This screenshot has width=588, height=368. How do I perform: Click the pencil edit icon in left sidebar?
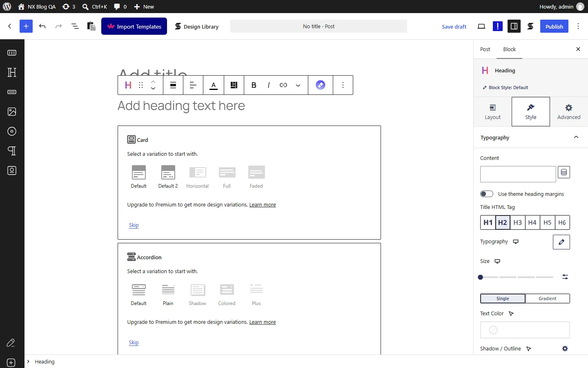[x=11, y=343]
